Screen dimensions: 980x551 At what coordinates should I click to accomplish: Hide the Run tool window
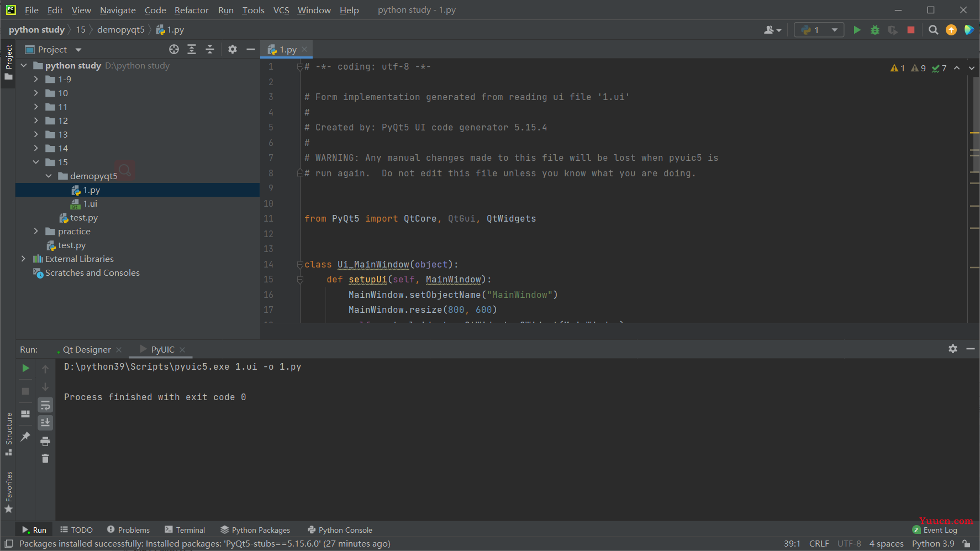pyautogui.click(x=971, y=349)
